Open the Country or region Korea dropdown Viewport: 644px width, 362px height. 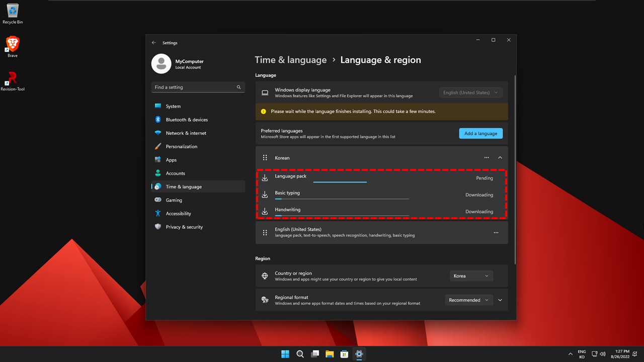click(471, 276)
